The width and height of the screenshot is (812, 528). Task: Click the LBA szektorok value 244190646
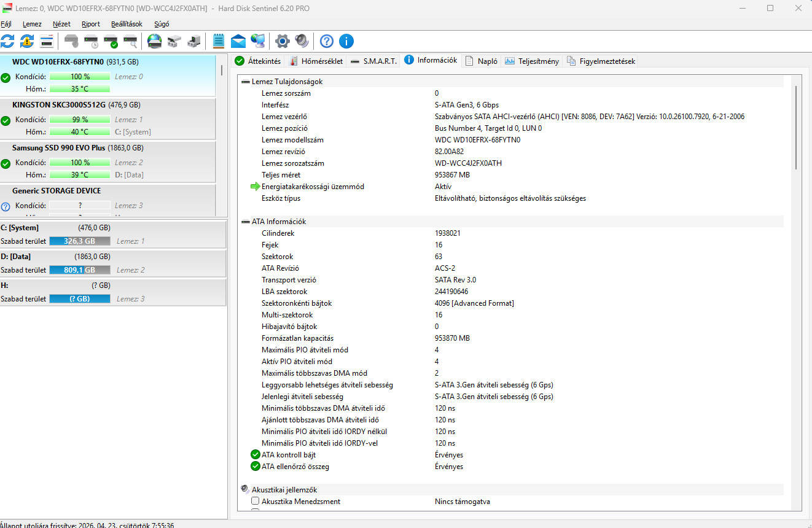tap(451, 292)
